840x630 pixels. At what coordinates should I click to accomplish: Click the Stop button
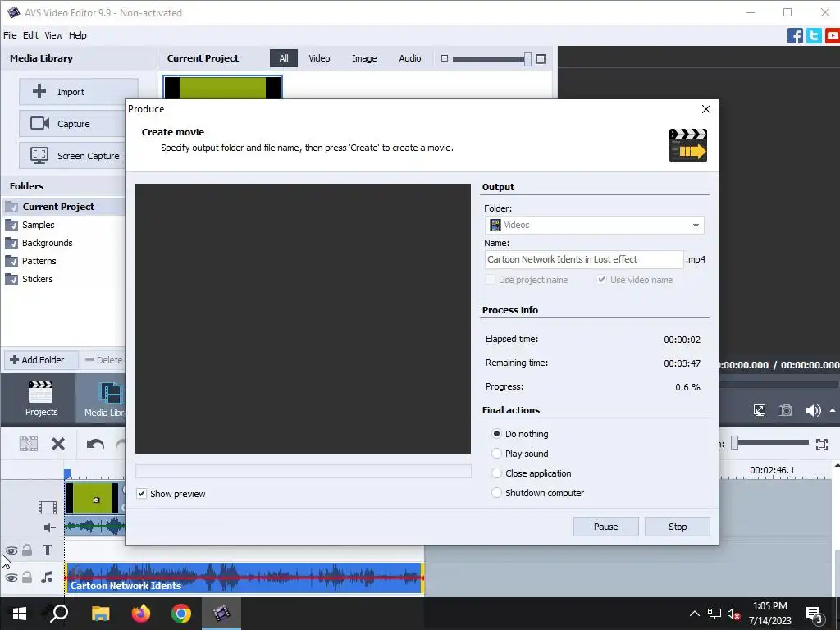677,527
